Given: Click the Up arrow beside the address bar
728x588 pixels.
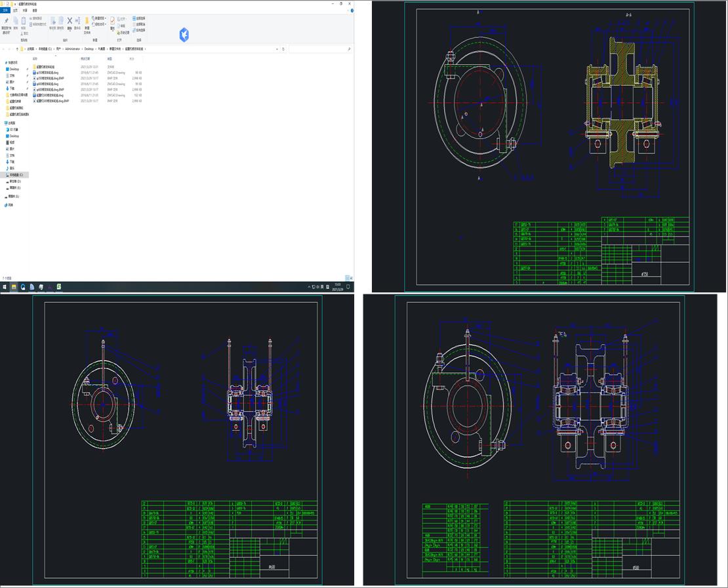Looking at the screenshot, I should tap(17, 49).
